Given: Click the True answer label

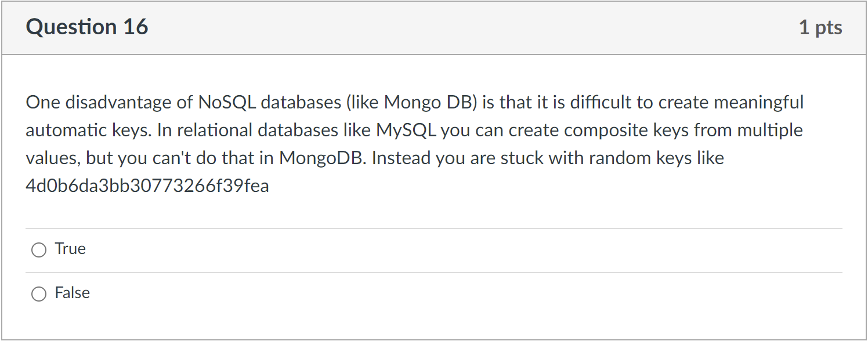Looking at the screenshot, I should click(x=70, y=248).
